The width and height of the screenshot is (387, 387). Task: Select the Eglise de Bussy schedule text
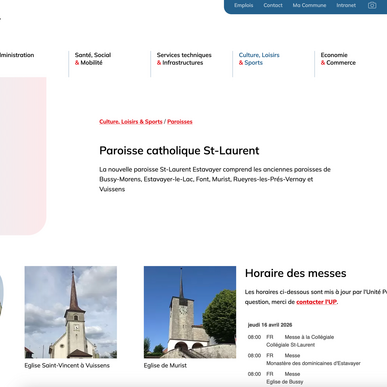point(285,382)
